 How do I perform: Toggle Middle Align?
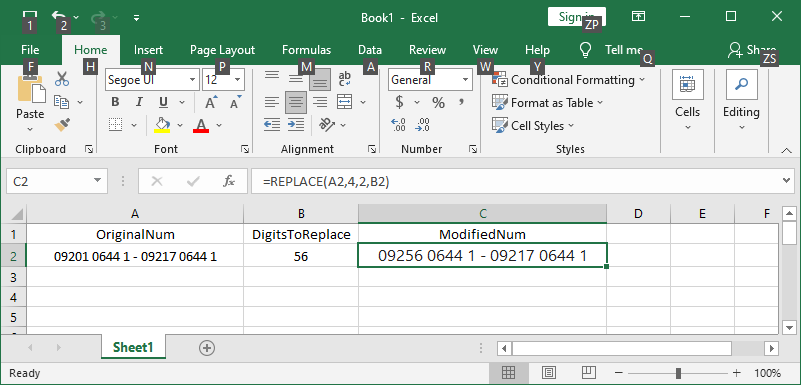(x=296, y=79)
